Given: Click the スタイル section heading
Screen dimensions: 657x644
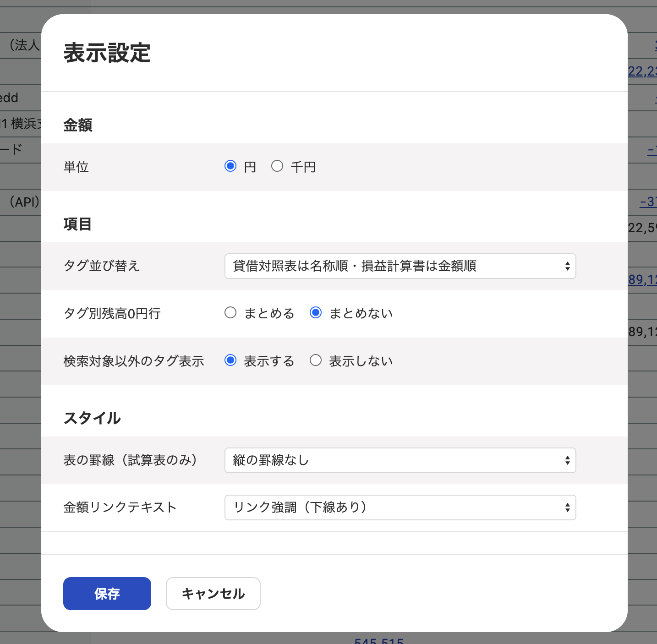Looking at the screenshot, I should (x=92, y=418).
